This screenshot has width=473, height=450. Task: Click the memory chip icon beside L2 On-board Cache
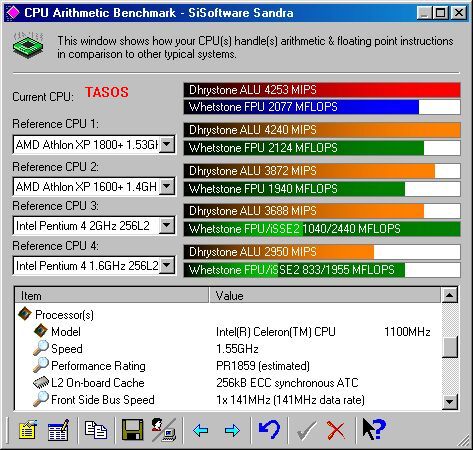pyautogui.click(x=41, y=383)
